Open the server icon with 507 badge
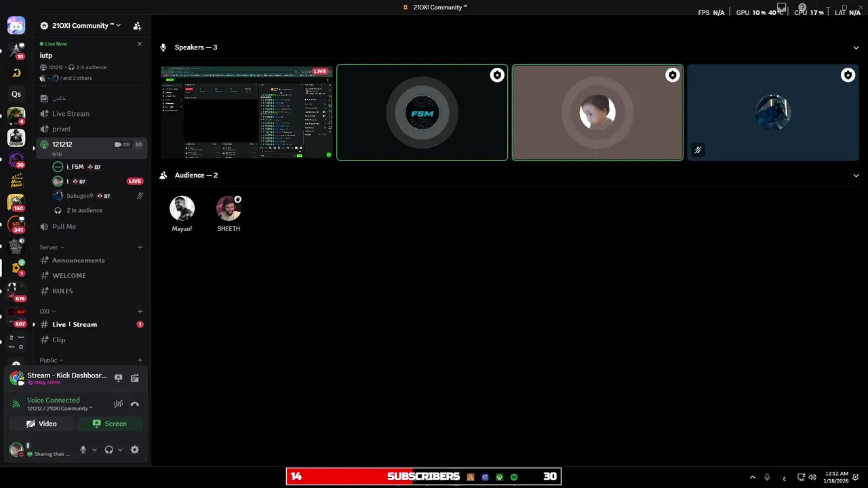This screenshot has width=868, height=488. [16, 317]
